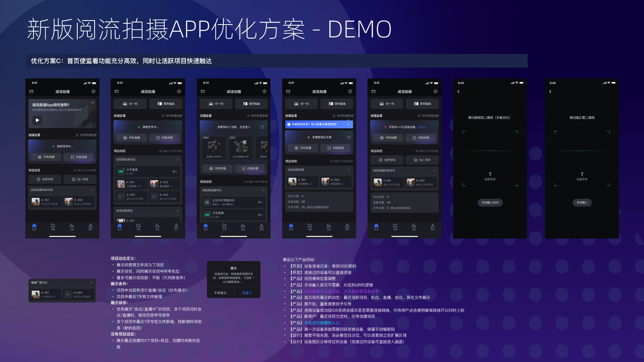This screenshot has height=362, width=644.
Task: Open 使用指南 on the 开启Wi-Fi phone
Action: (x=422, y=104)
